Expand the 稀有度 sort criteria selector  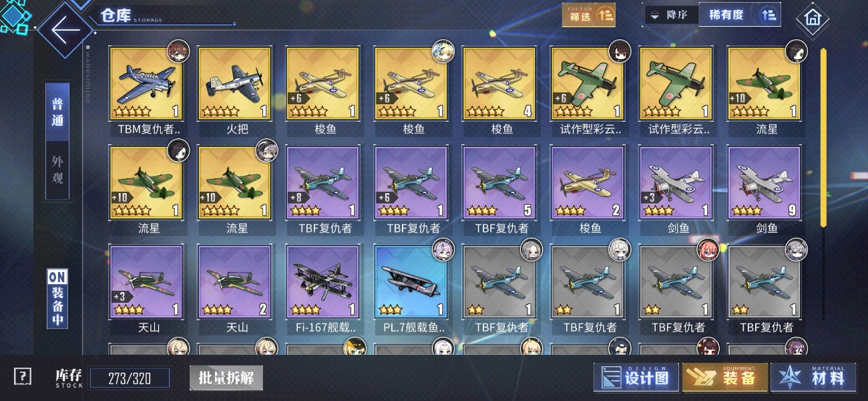(x=726, y=15)
